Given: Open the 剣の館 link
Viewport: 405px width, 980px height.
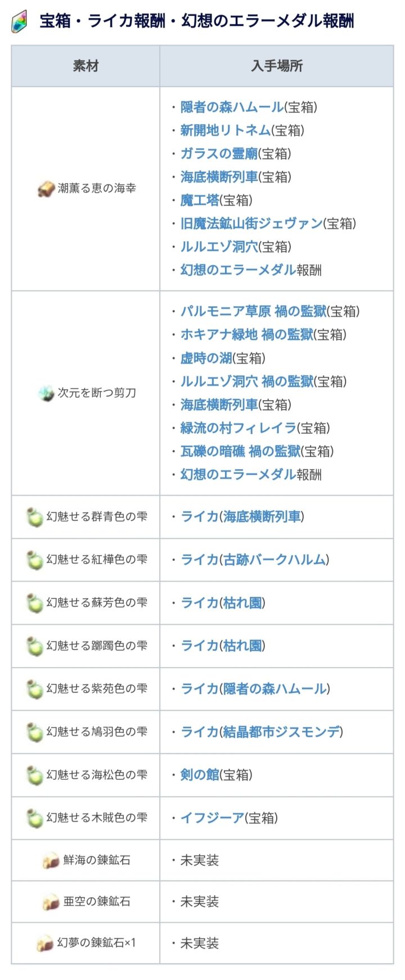Looking at the screenshot, I should click(x=200, y=775).
